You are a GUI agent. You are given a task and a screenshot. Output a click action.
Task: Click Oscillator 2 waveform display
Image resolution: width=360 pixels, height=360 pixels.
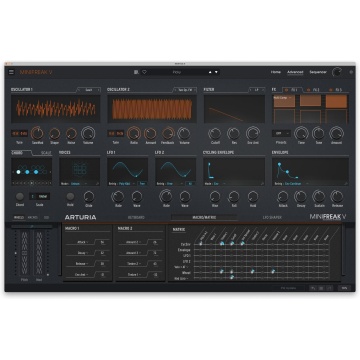[152, 109]
